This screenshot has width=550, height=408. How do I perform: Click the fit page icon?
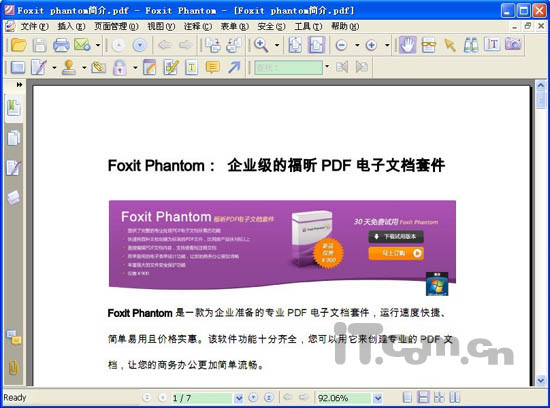pos(295,45)
